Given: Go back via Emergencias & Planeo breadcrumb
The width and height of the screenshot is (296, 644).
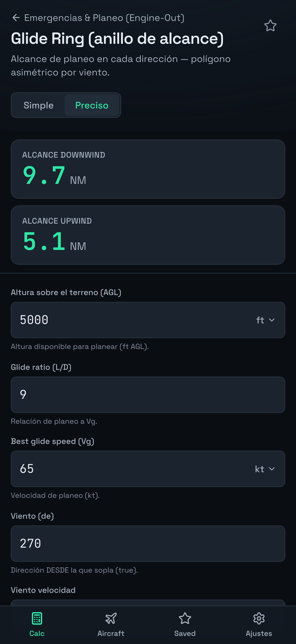Looking at the screenshot, I should pyautogui.click(x=104, y=18).
